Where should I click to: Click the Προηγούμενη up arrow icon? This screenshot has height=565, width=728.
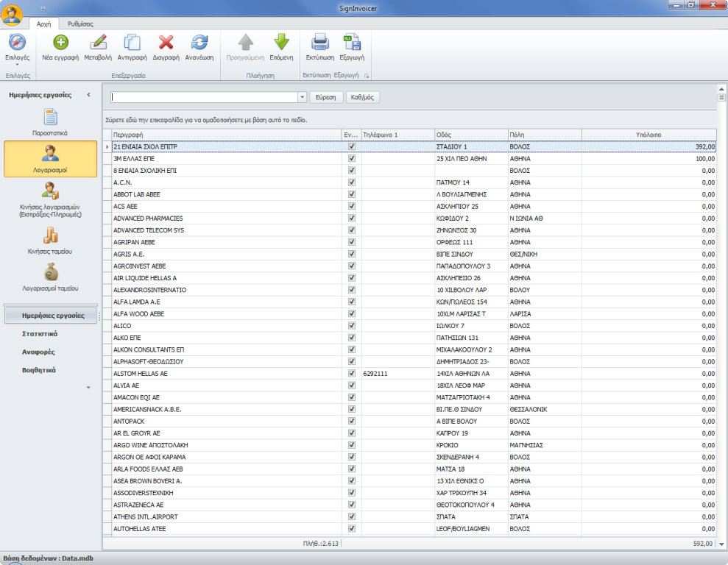(246, 42)
